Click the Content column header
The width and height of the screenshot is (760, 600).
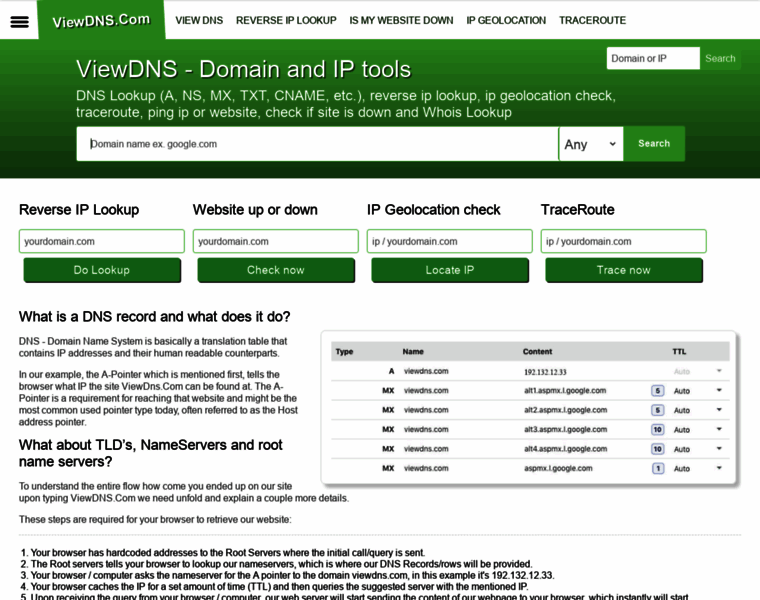538,351
